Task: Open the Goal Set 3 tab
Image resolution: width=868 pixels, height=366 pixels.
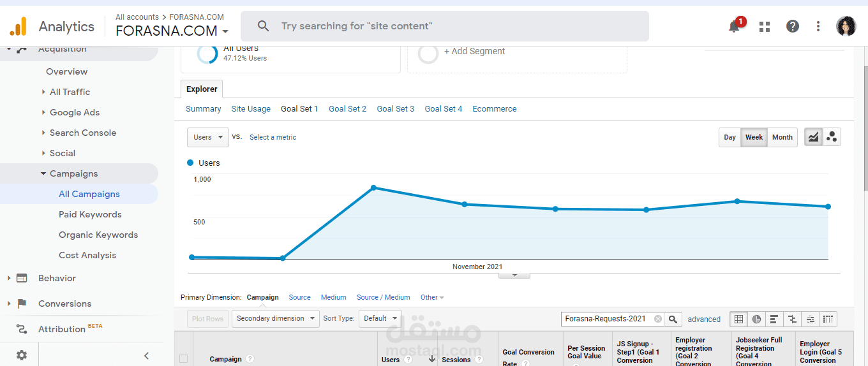Action: tap(395, 109)
